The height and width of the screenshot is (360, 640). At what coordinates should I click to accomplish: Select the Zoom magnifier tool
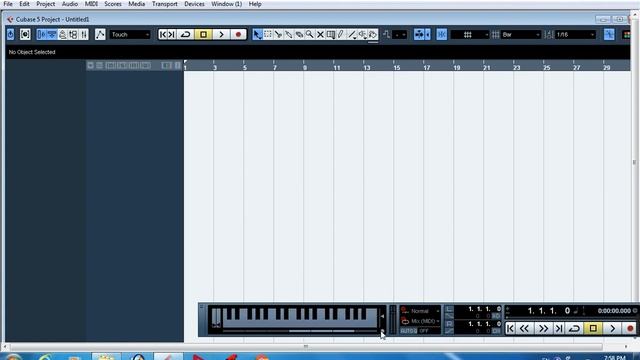pos(310,35)
